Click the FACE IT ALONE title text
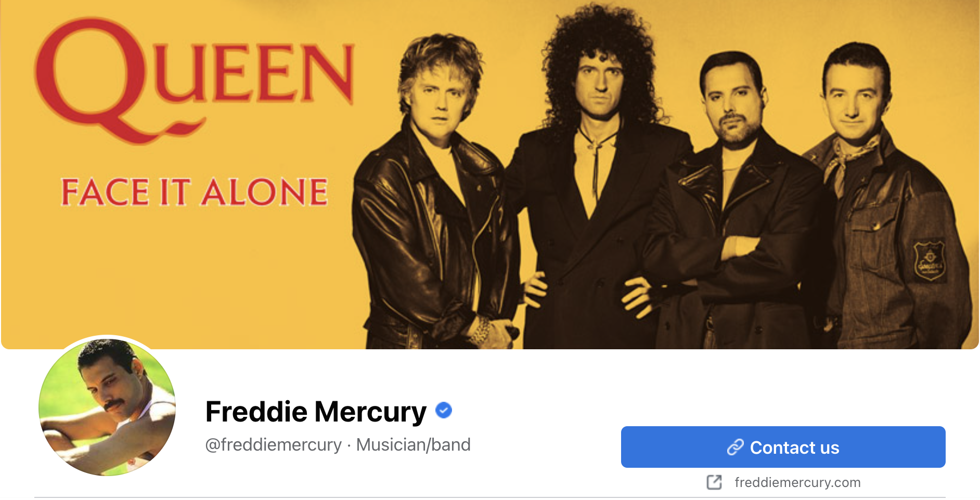Screen dimensions: 980x500 194,191
